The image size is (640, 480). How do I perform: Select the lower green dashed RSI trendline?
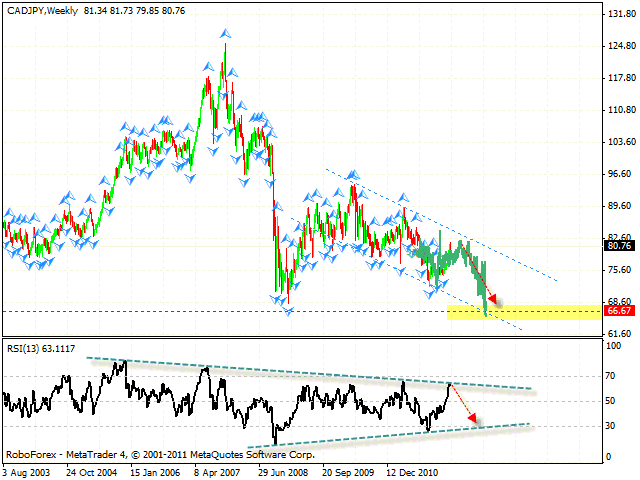[x=400, y=434]
